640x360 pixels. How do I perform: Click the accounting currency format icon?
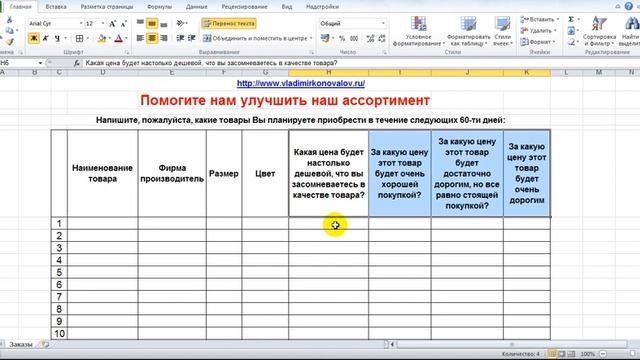325,38
